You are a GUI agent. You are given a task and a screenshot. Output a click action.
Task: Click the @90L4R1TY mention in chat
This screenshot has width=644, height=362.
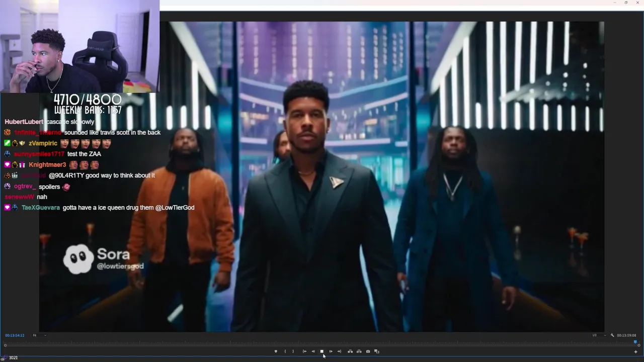(x=67, y=175)
